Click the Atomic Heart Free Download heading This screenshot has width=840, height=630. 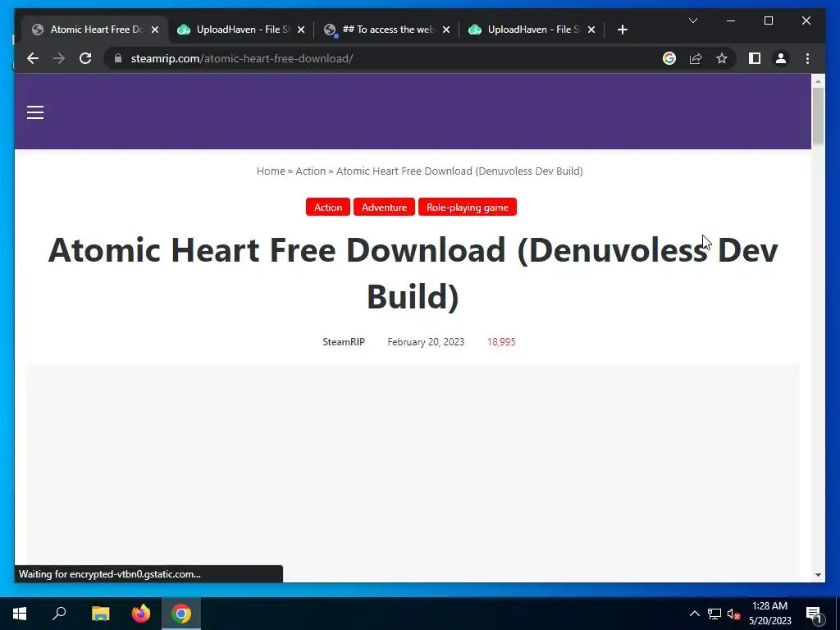point(413,272)
